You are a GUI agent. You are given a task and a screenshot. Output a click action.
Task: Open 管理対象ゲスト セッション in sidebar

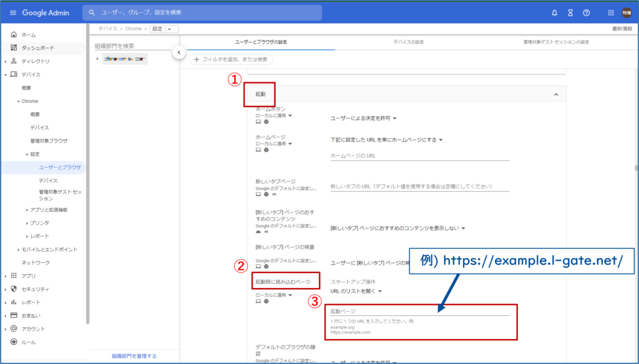coord(61,195)
